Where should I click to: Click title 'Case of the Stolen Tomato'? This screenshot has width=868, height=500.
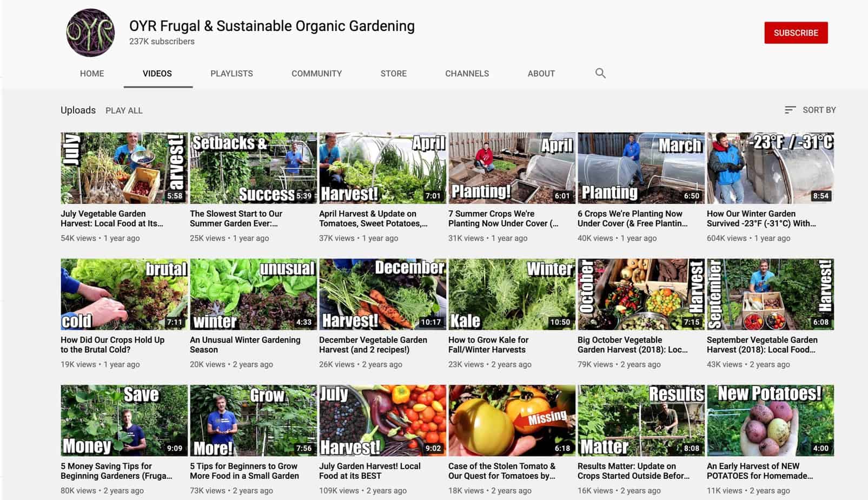(x=502, y=471)
